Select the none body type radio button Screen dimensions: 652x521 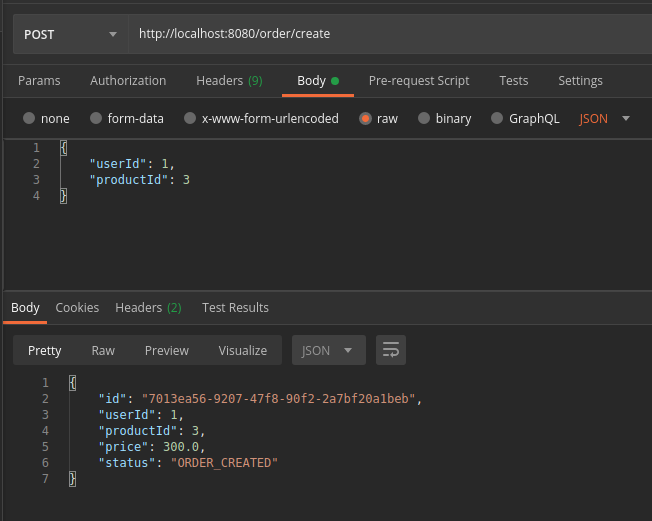point(29,118)
